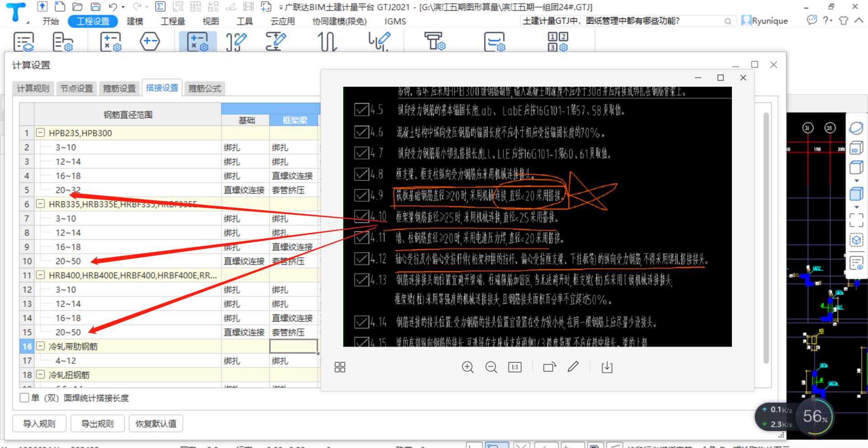The image size is (868, 448).
Task: Click the Undo arrow icon
Action: click(x=113, y=7)
